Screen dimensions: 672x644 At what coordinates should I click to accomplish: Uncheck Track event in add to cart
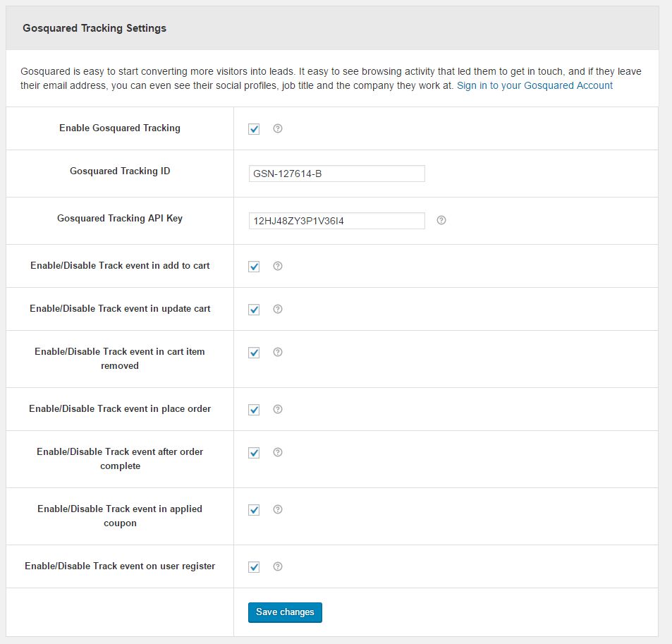pos(254,267)
